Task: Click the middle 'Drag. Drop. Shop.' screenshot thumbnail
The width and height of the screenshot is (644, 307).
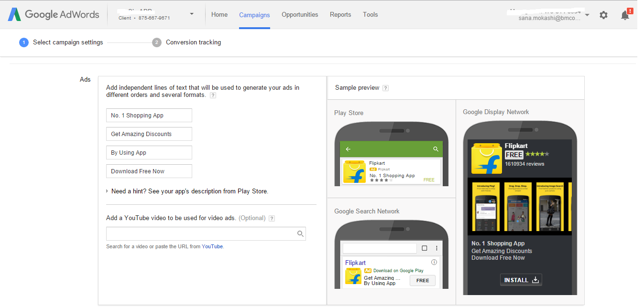Action: [518, 206]
